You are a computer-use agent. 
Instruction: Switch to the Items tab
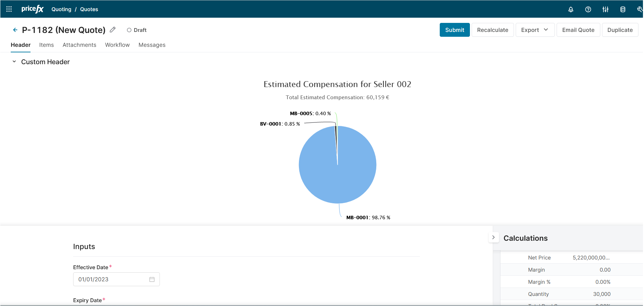click(46, 45)
